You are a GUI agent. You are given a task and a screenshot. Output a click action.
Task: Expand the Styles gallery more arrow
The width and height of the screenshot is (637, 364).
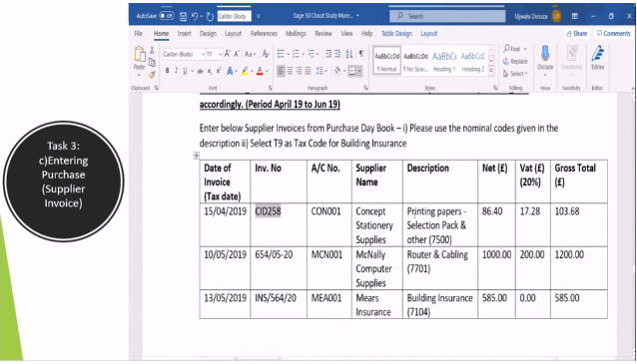pos(491,70)
